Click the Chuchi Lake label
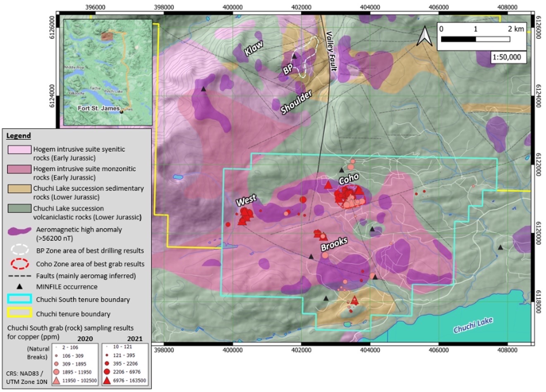The width and height of the screenshot is (546, 392). [x=473, y=325]
